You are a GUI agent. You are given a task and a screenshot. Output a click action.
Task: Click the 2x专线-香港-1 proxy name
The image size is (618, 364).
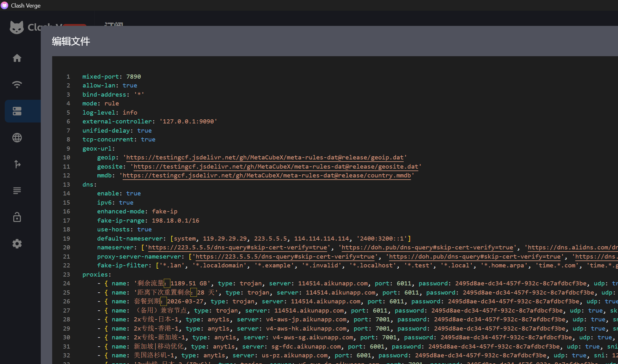pos(156,329)
